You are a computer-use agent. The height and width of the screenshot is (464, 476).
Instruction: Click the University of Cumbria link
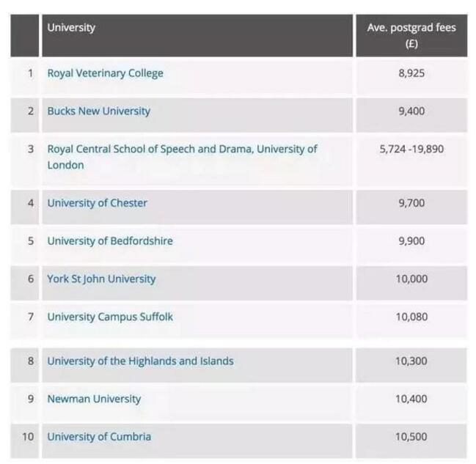99,437
